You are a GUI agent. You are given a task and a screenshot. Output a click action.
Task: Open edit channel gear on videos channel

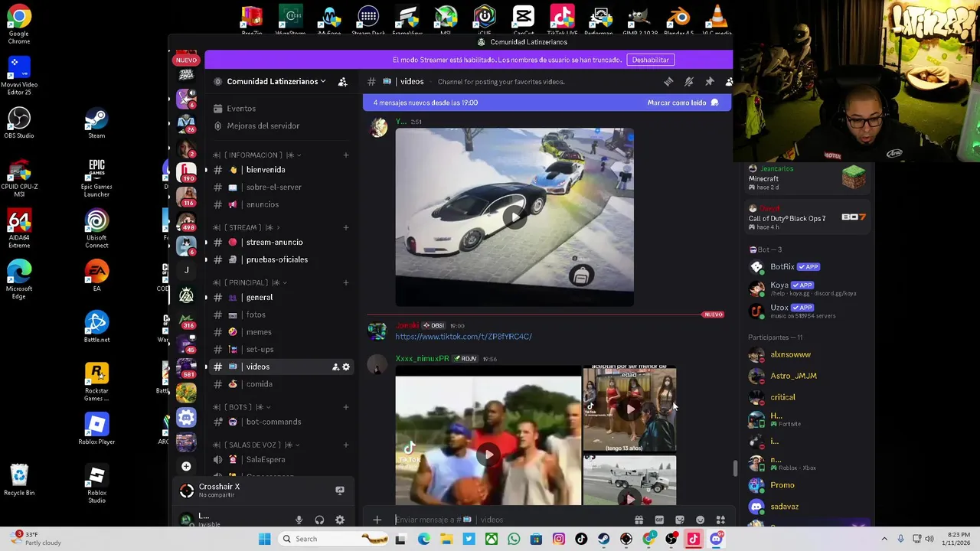346,367
